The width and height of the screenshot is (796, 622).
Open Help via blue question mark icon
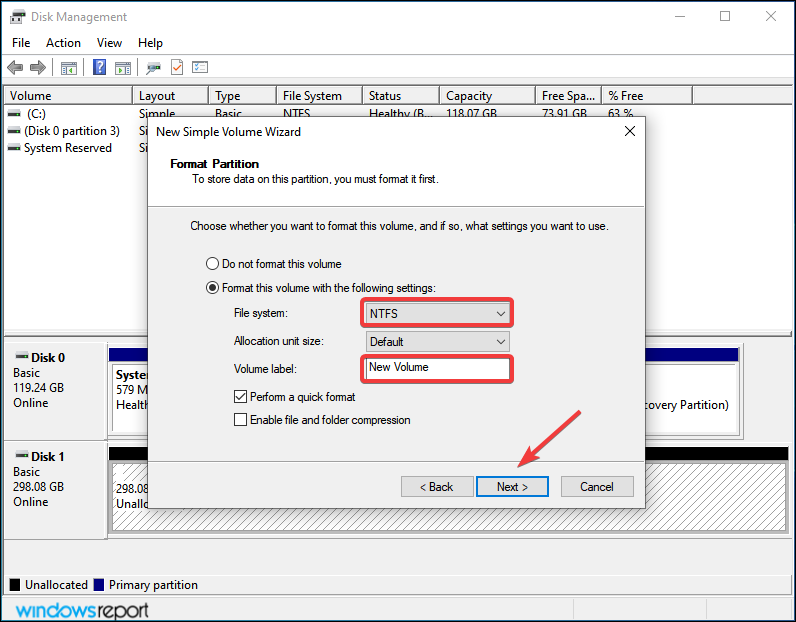point(100,67)
